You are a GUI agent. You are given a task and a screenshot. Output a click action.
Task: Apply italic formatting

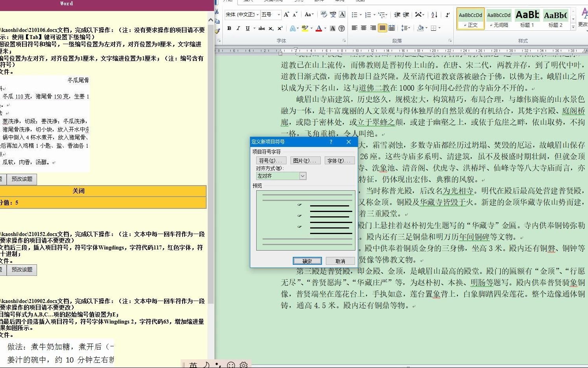(239, 28)
